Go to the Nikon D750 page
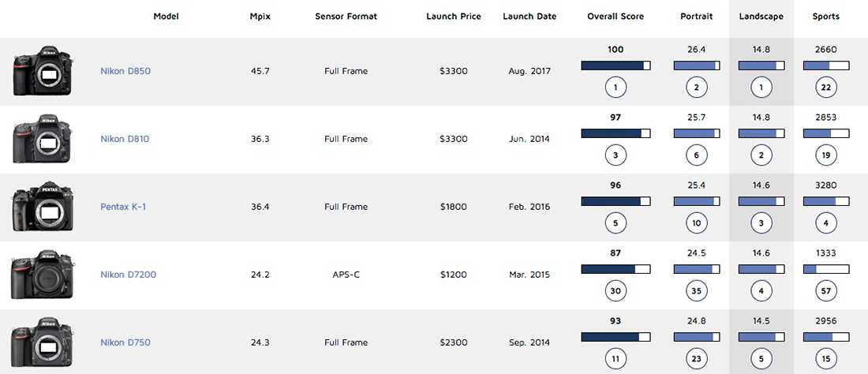Image resolution: width=868 pixels, height=374 pixels. (x=125, y=342)
